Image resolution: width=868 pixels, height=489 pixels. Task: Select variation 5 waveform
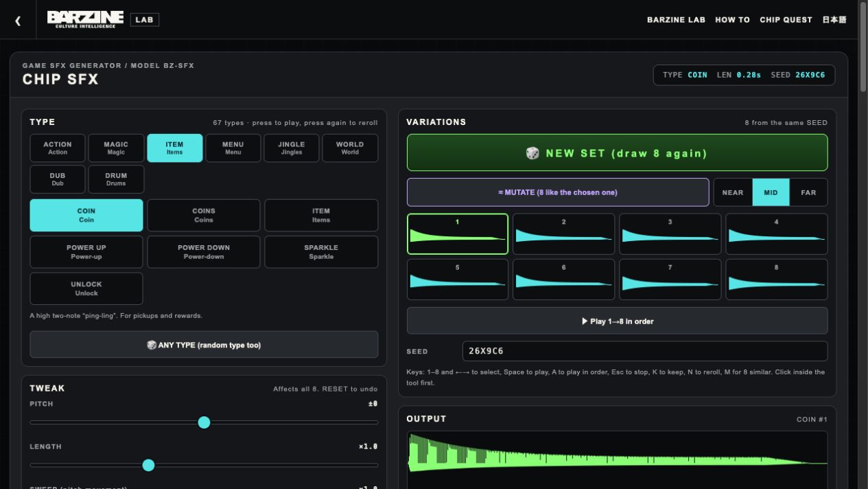click(458, 280)
